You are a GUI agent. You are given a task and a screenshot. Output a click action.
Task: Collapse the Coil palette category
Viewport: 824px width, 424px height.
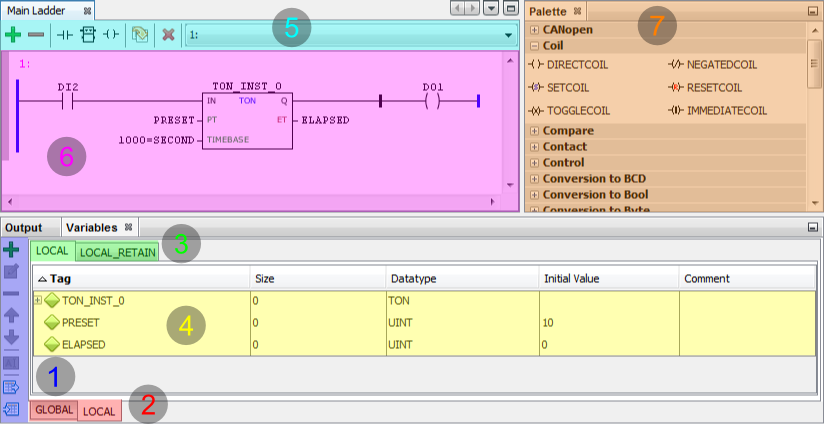[x=535, y=46]
